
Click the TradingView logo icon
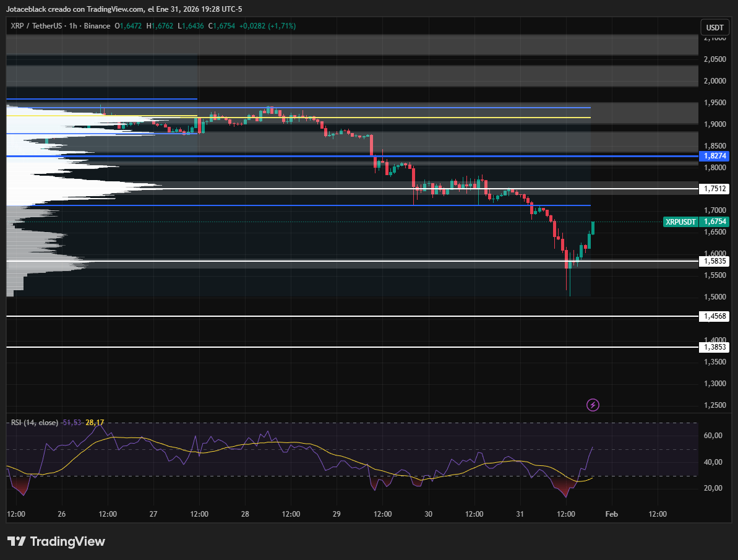[x=16, y=541]
